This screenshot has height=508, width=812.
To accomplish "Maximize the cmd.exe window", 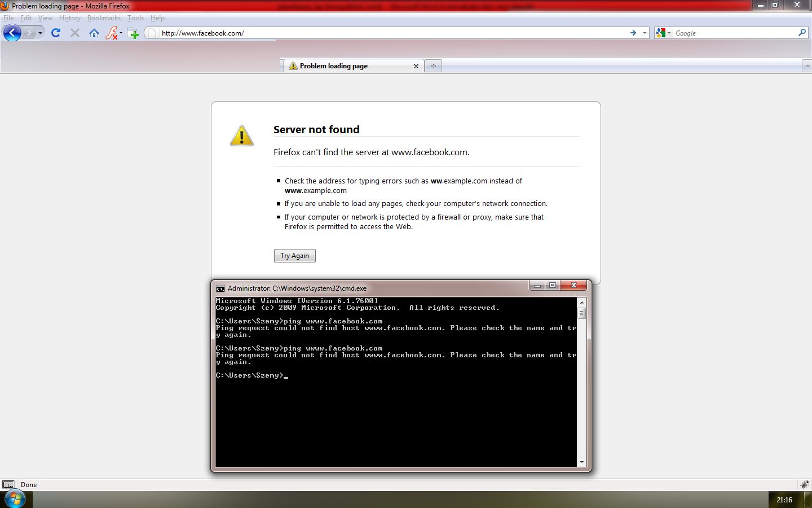I will pos(553,286).
